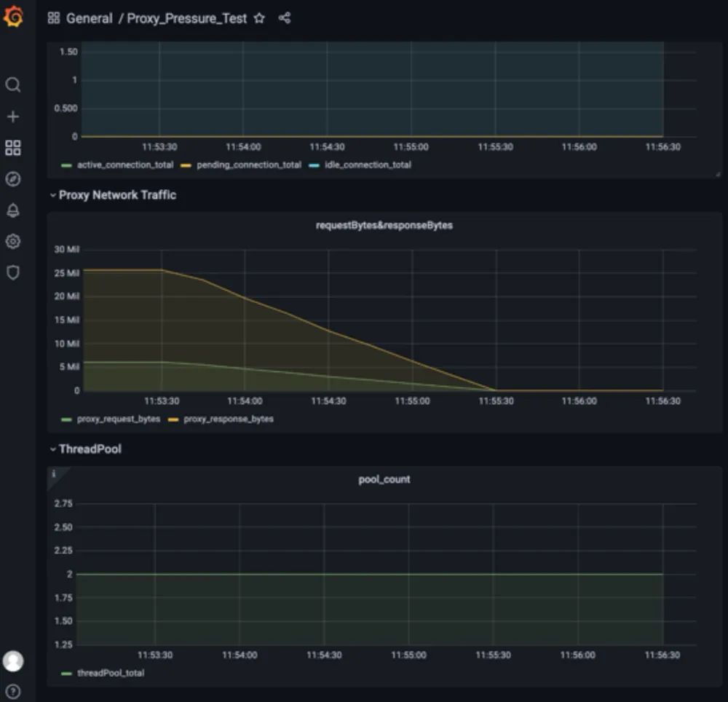This screenshot has width=728, height=702.
Task: Open the Help icon at sidebar bottom
Action: [x=12, y=688]
